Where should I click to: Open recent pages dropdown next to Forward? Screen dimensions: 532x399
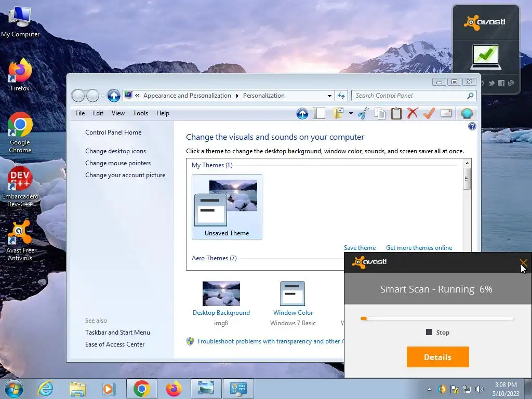(103, 96)
